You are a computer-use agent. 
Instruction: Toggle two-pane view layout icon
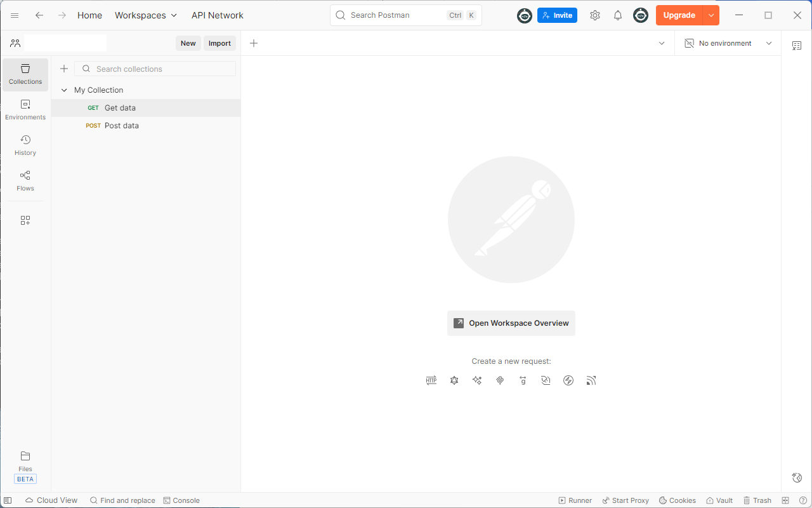click(x=785, y=500)
